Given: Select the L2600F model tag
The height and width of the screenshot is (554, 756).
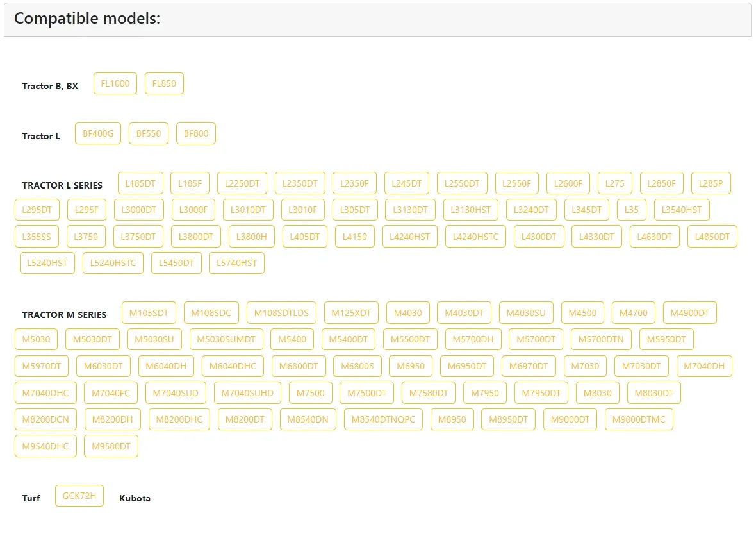Looking at the screenshot, I should [x=568, y=183].
